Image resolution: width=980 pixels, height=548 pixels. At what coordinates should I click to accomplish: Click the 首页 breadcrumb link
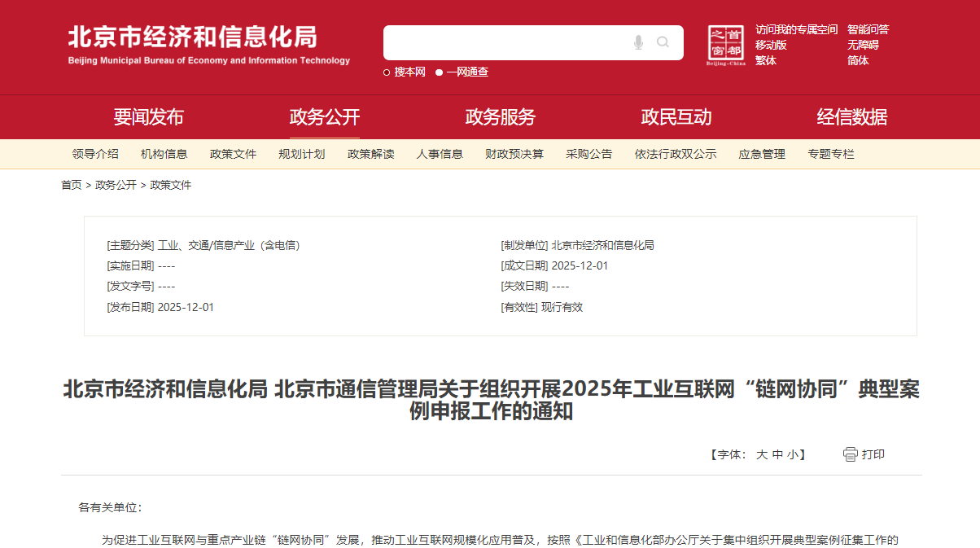pyautogui.click(x=72, y=185)
